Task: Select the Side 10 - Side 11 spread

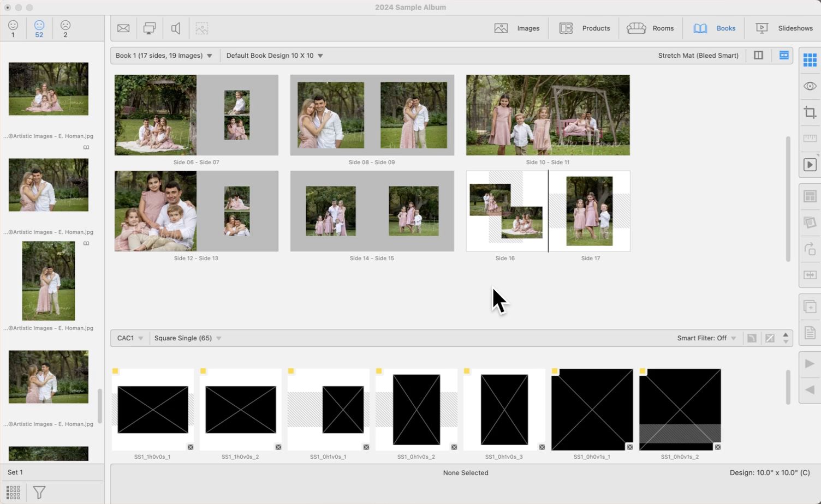Action: [548, 115]
